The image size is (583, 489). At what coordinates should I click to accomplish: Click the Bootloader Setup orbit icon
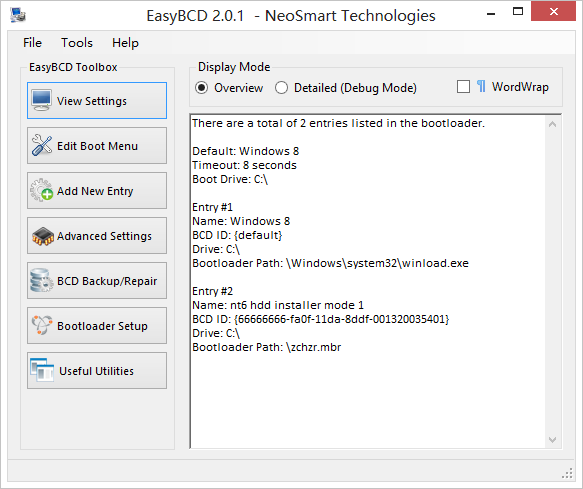coord(42,325)
